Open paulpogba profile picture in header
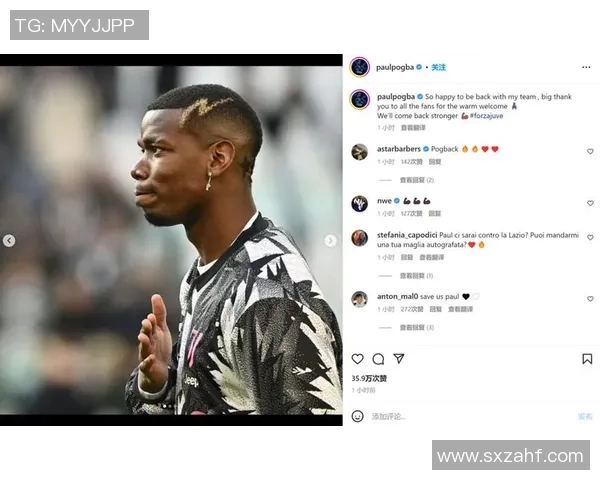 360,67
